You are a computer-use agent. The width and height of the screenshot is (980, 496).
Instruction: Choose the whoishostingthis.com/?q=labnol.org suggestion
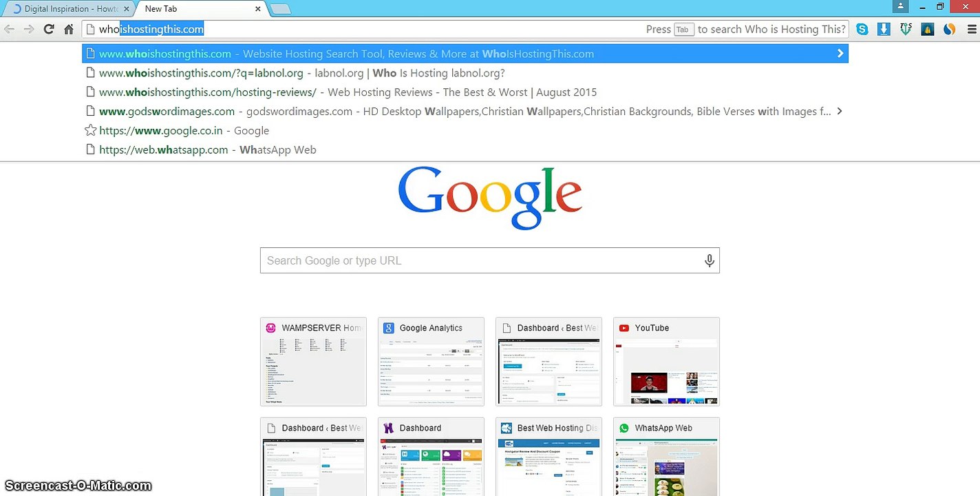click(x=465, y=73)
